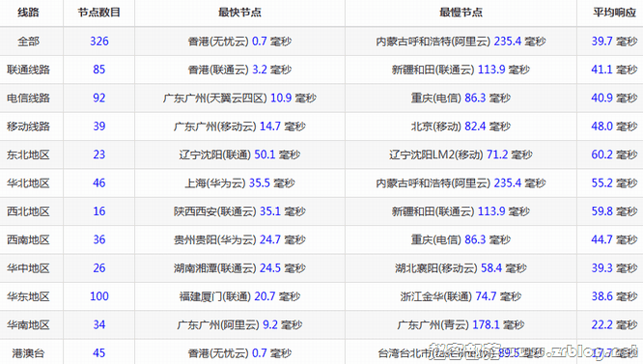This screenshot has height=364, width=643.
Task: Click node count 36 for 西南地区
Action: tap(99, 239)
